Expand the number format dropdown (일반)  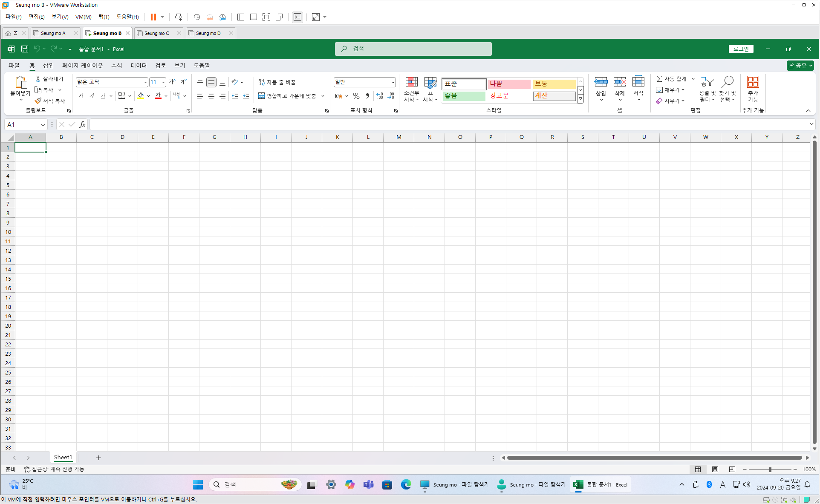pos(393,82)
